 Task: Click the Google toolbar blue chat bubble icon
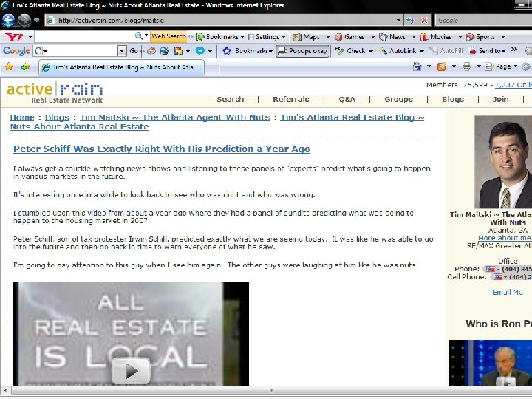pyautogui.click(x=199, y=51)
